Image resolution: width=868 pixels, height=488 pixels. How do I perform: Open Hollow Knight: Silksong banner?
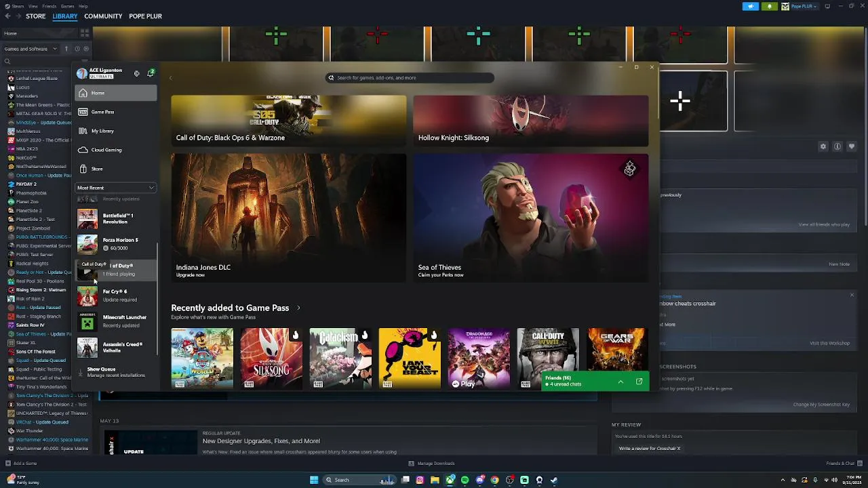click(531, 121)
